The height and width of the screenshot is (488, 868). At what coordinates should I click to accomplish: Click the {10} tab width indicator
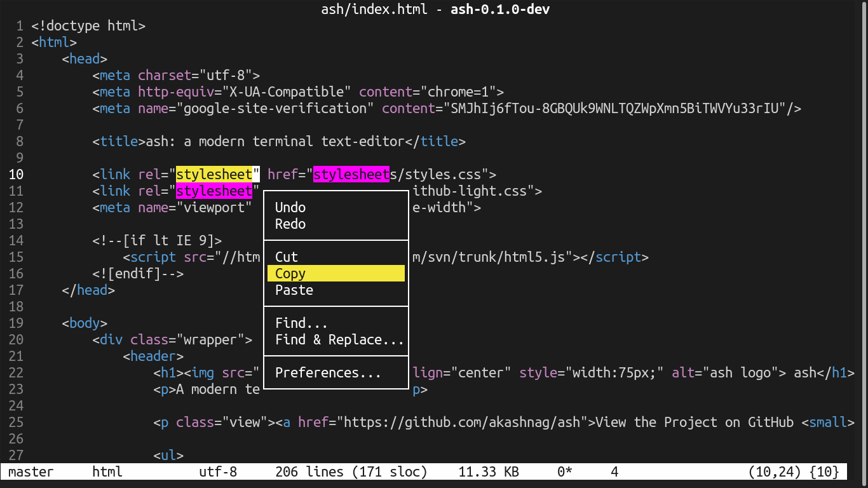[x=826, y=472]
